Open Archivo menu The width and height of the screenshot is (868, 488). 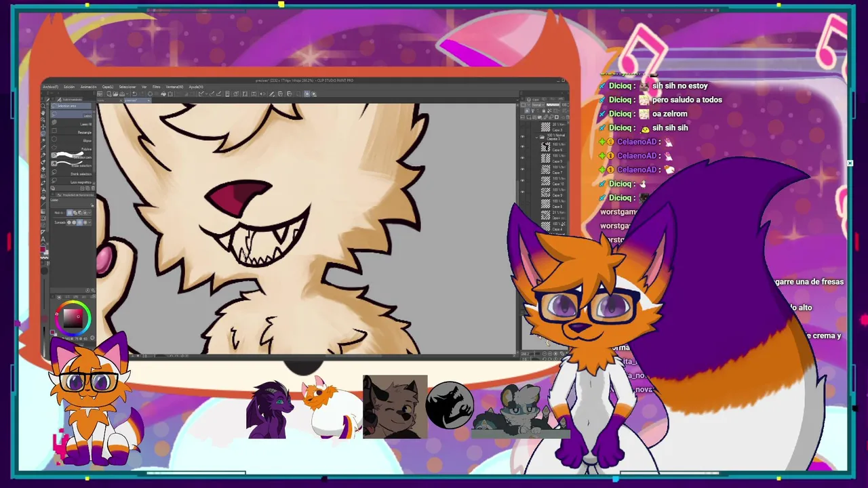point(51,87)
